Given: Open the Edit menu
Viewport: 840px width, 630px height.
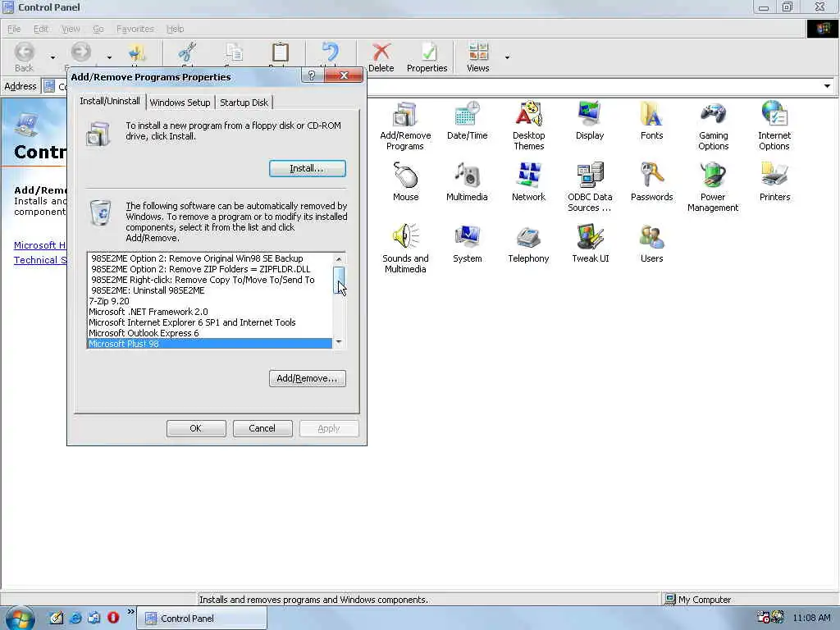Looking at the screenshot, I should click(x=41, y=29).
